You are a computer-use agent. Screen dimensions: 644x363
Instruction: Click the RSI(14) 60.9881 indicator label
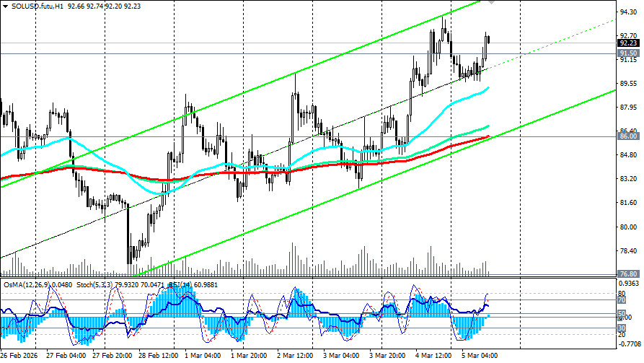click(x=193, y=285)
